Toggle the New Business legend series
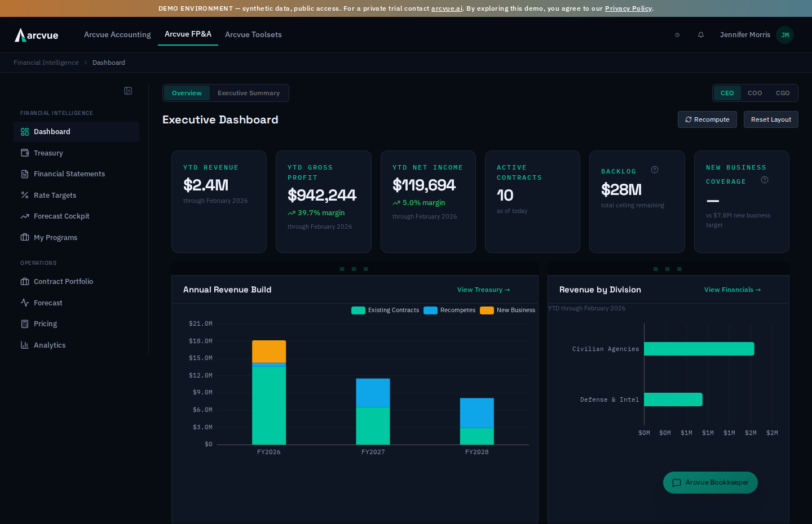The width and height of the screenshot is (812, 524). pyautogui.click(x=507, y=310)
